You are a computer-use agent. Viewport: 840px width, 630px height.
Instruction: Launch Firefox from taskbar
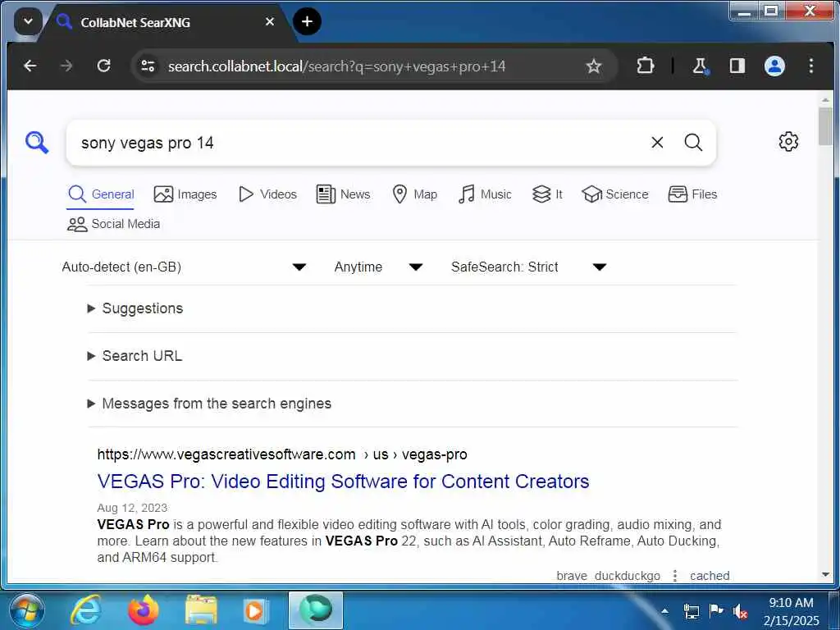143,610
